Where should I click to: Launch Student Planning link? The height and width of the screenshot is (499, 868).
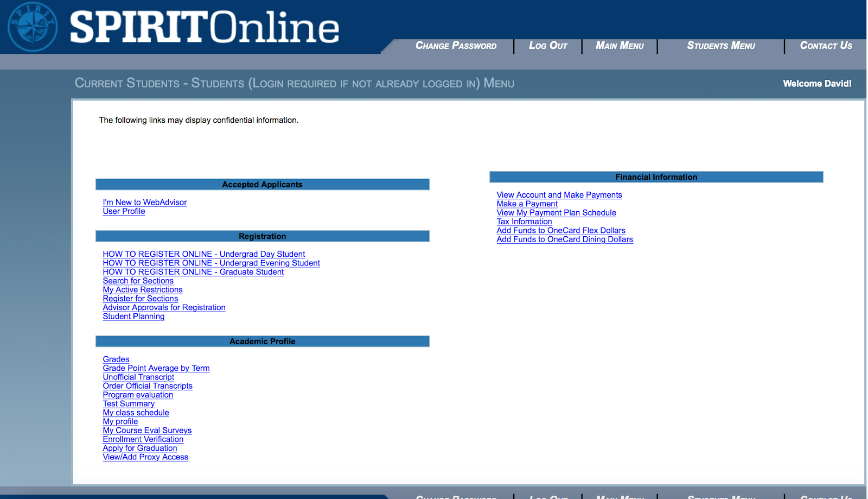[133, 317]
